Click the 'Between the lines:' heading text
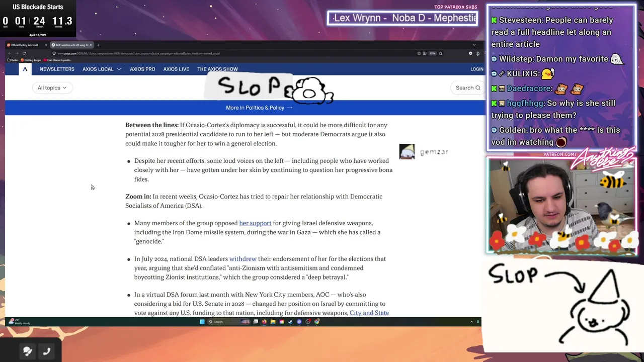Screen dimensions: 644x362 click(152, 125)
